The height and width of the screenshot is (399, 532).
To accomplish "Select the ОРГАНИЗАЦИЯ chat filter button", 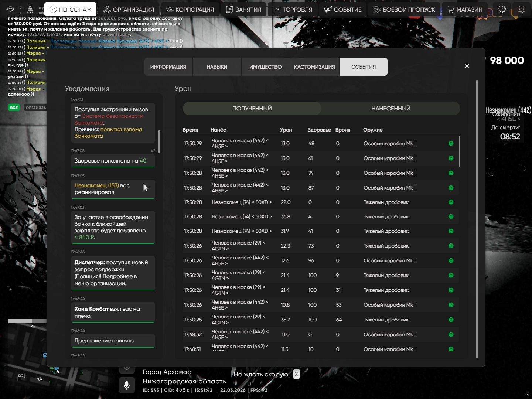I will click(35, 108).
